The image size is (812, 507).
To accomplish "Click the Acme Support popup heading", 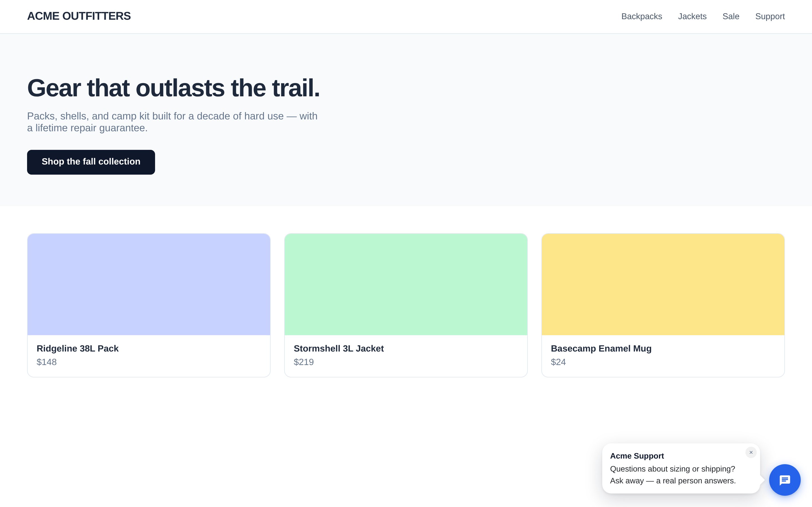I will [x=637, y=456].
